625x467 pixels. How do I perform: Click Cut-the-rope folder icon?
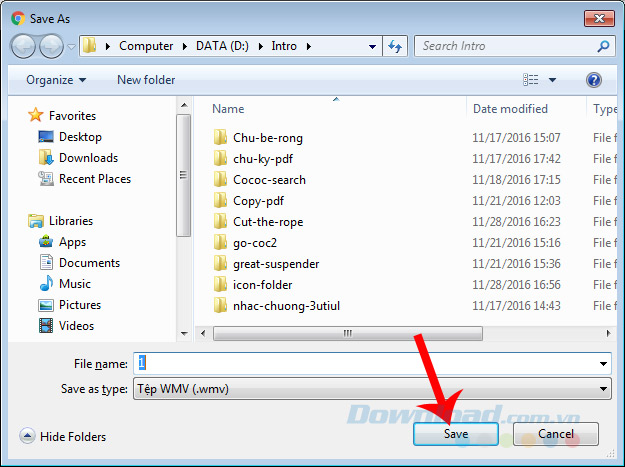pyautogui.click(x=220, y=222)
